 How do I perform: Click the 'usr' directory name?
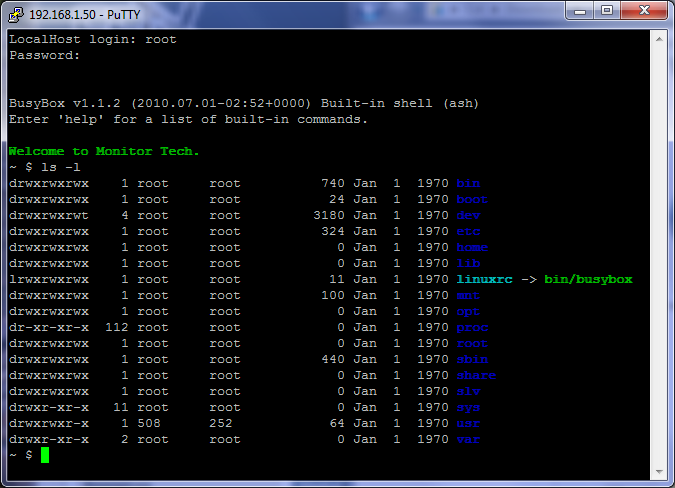click(468, 424)
